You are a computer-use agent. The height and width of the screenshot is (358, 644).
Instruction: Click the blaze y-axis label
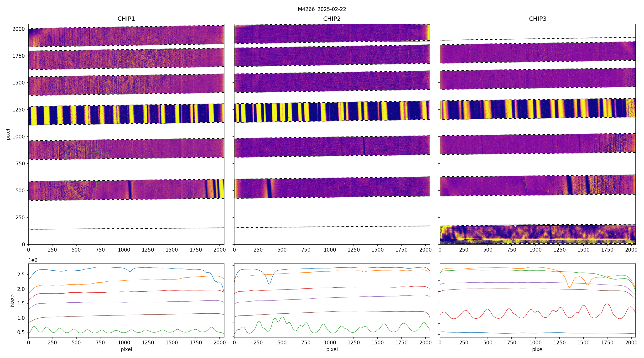tap(12, 301)
